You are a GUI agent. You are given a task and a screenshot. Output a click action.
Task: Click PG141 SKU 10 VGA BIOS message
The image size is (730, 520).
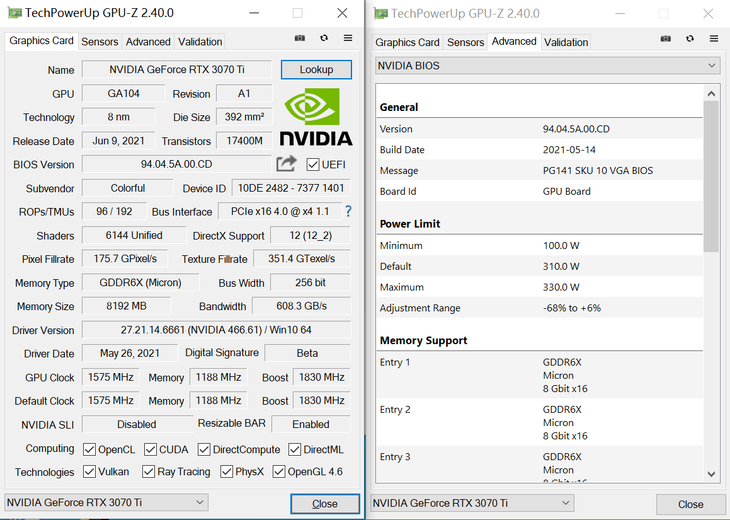coord(598,170)
